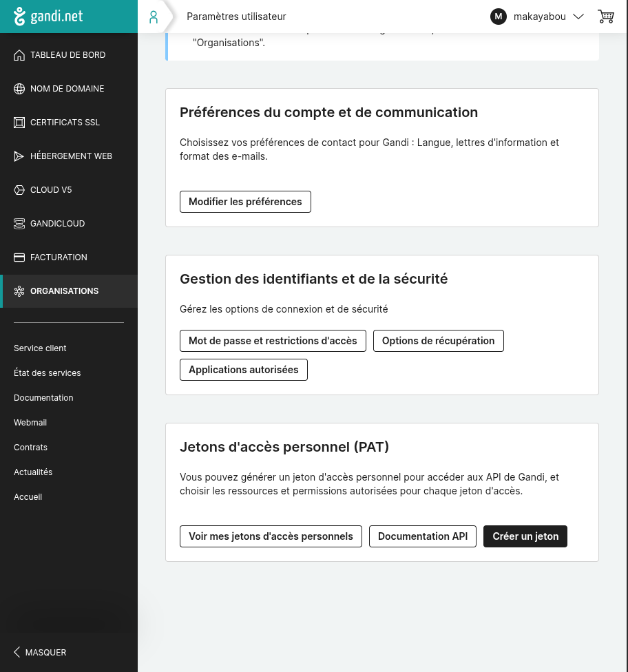Click the user profile icon in header
The width and height of the screenshot is (628, 672).
coord(154,17)
